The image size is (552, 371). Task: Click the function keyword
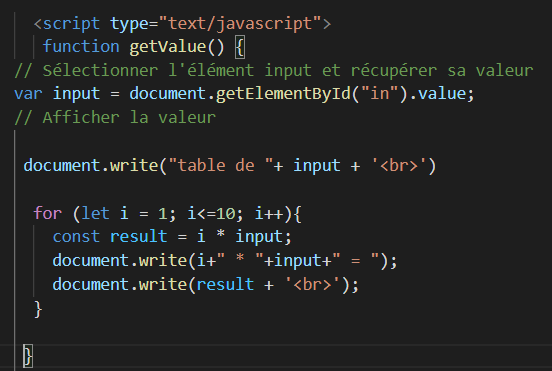coord(81,46)
